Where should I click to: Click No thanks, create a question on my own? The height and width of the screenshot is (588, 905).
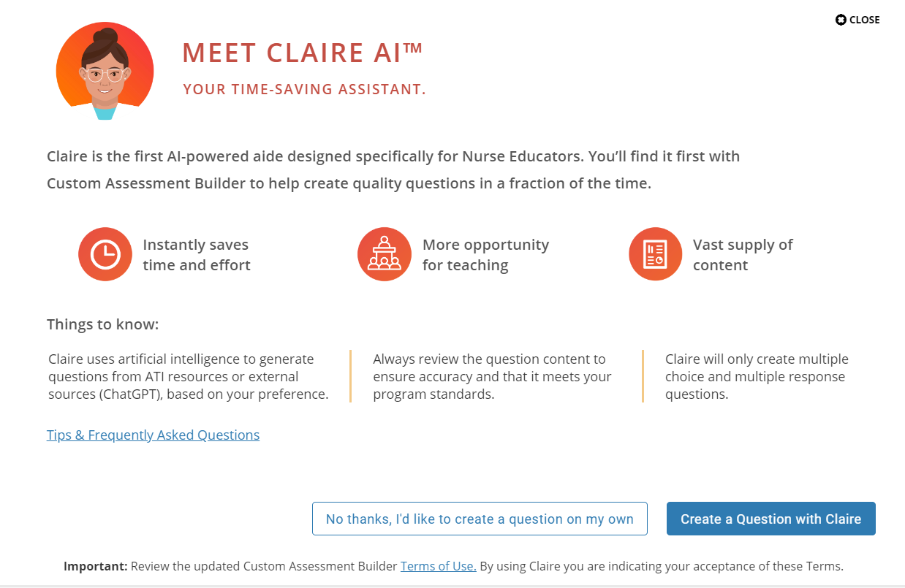click(480, 519)
